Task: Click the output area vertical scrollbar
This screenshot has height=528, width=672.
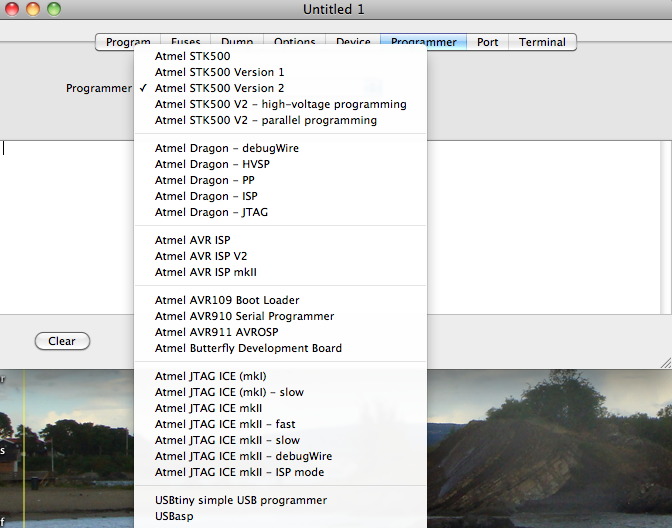Action: tap(666, 227)
